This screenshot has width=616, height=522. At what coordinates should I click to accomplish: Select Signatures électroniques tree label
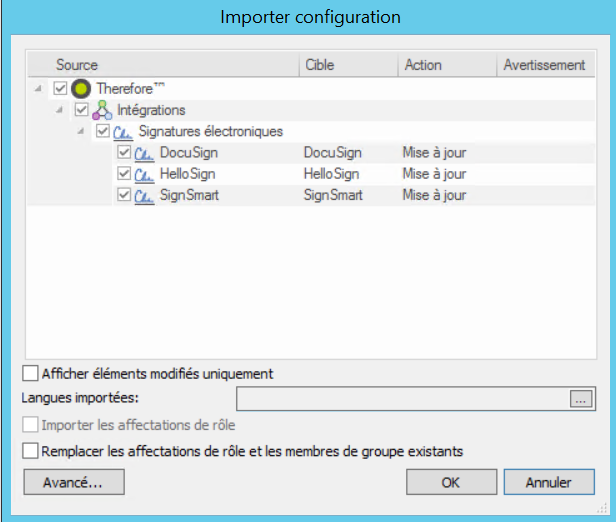tap(211, 131)
